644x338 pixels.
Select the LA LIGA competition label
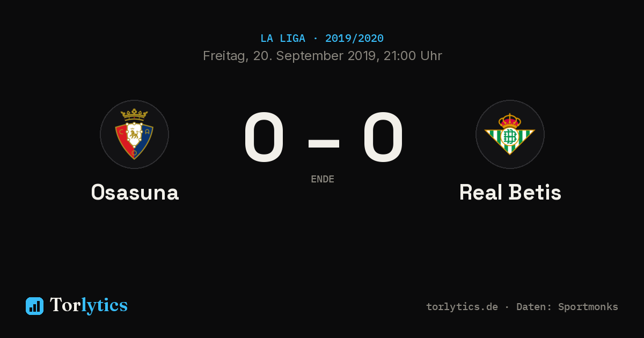283,39
